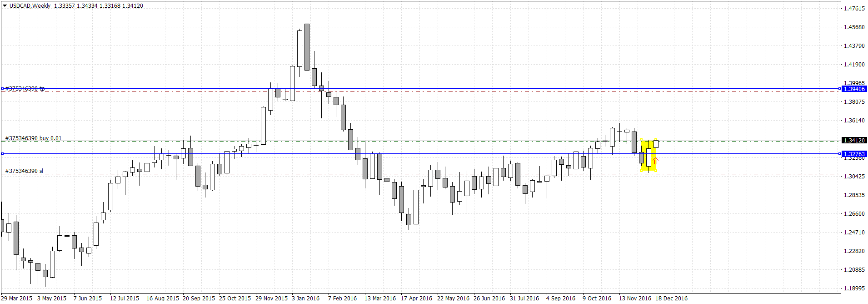The height and width of the screenshot is (304, 868).
Task: Click the 29 Nov 2015 date label
Action: point(272,299)
